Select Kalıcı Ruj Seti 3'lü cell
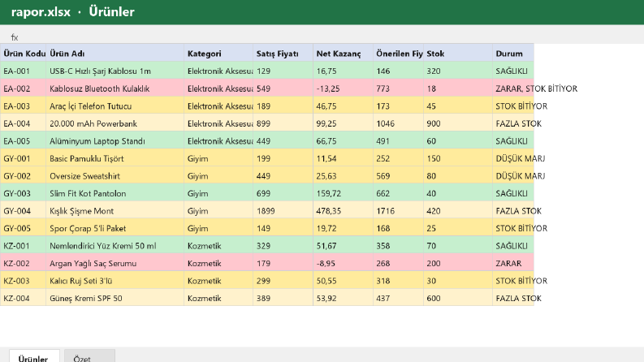This screenshot has width=644, height=362. click(115, 281)
